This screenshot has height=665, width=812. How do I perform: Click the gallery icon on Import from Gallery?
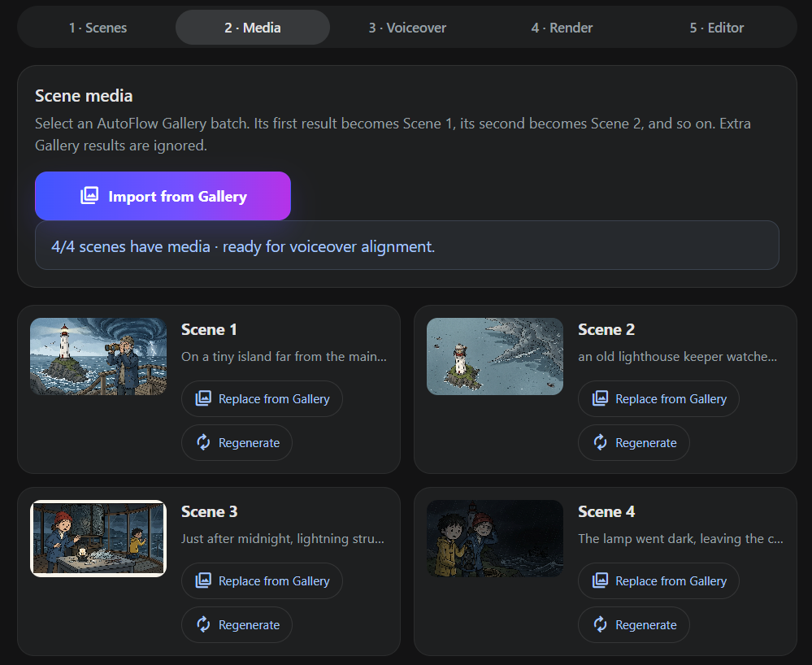(x=89, y=196)
